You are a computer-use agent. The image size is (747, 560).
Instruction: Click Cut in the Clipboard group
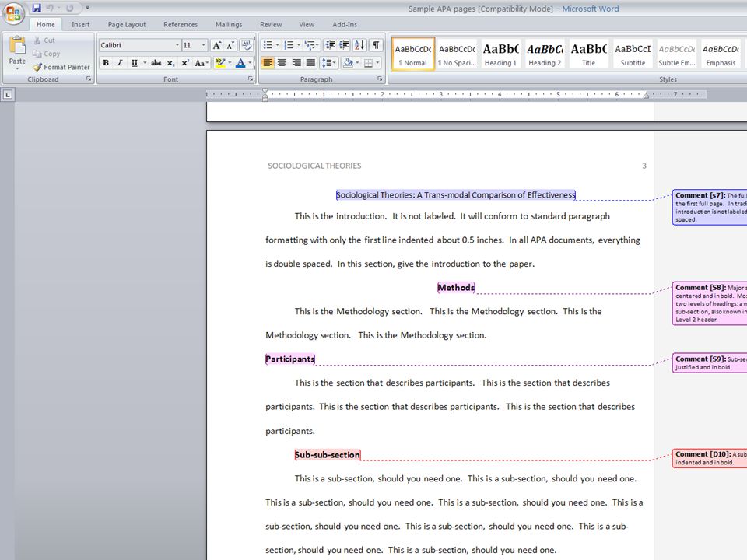tap(44, 40)
